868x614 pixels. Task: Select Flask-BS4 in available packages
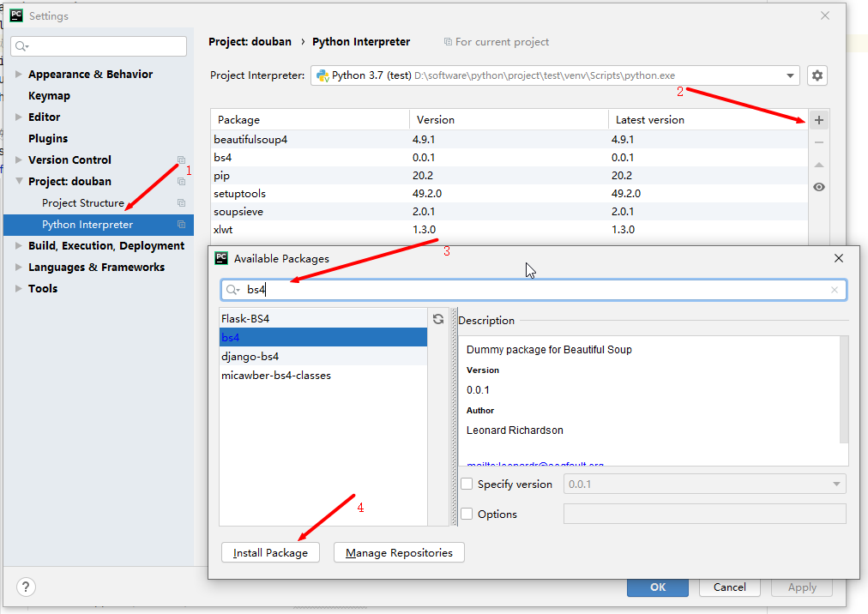tap(323, 319)
